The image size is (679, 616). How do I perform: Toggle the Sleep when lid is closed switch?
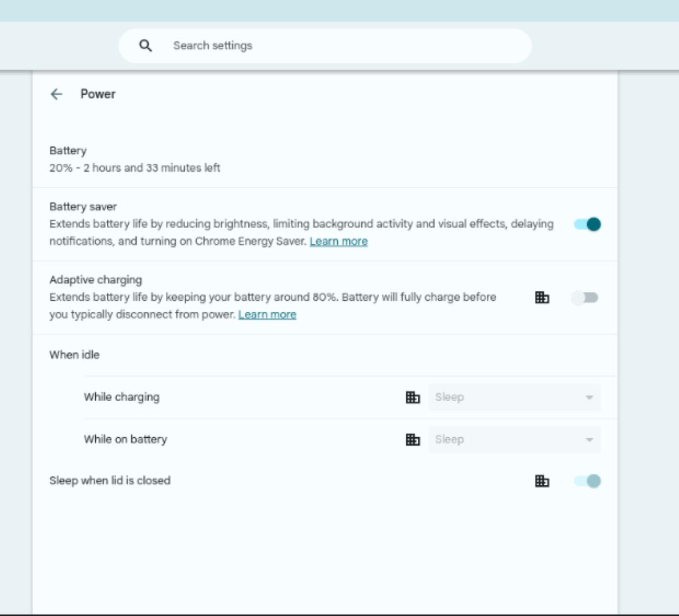click(x=587, y=481)
